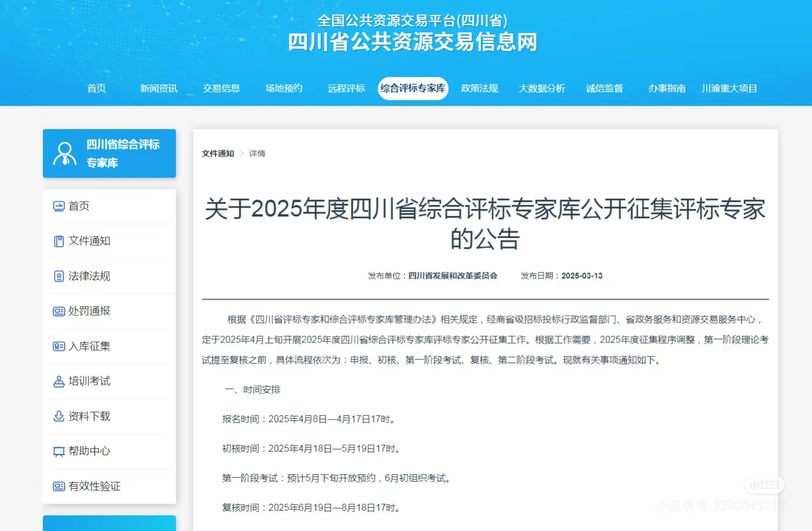Image resolution: width=812 pixels, height=531 pixels.
Task: Select the 入库征集 sidebar icon
Action: (58, 346)
